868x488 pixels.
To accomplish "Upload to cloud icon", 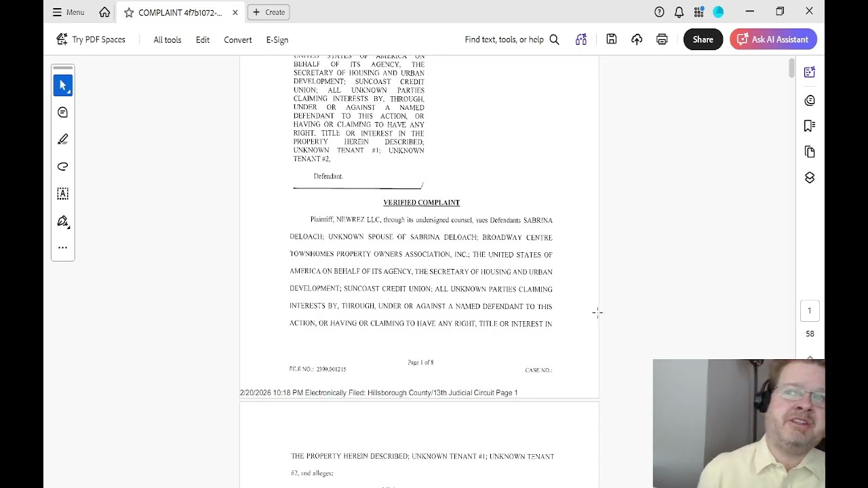I will [637, 39].
